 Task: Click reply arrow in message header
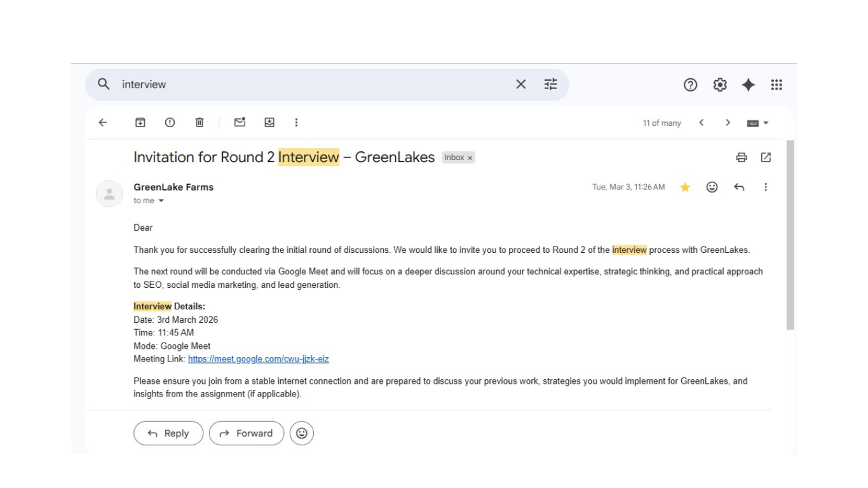tap(739, 187)
